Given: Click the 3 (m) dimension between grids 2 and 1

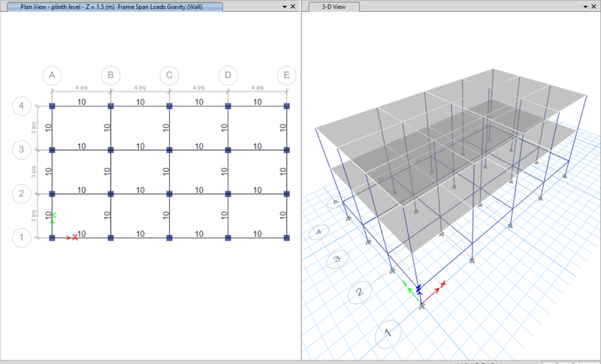Looking at the screenshot, I should point(34,216).
